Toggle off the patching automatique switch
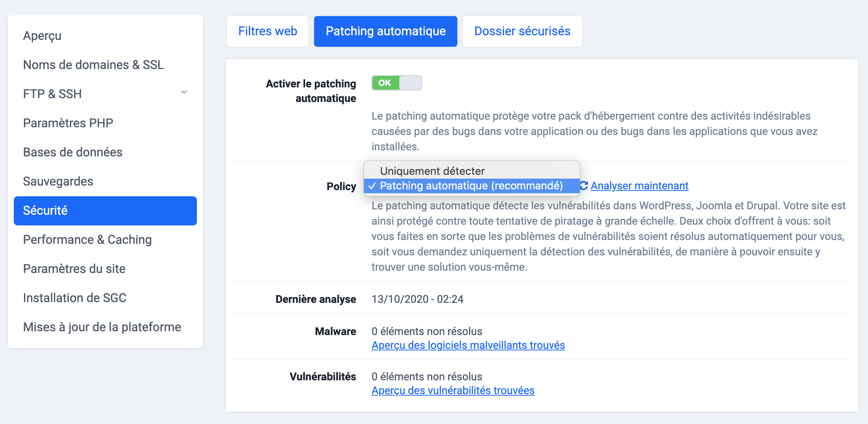The image size is (868, 424). [x=396, y=83]
